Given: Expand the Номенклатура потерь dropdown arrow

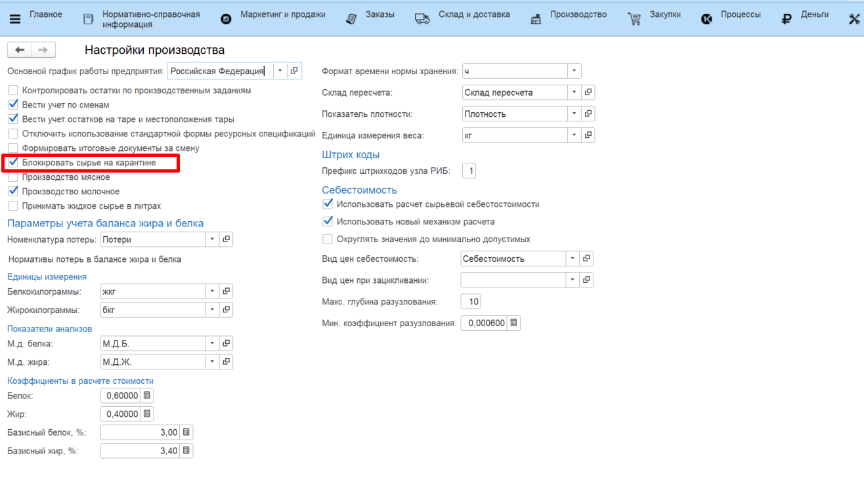Looking at the screenshot, I should coord(212,240).
